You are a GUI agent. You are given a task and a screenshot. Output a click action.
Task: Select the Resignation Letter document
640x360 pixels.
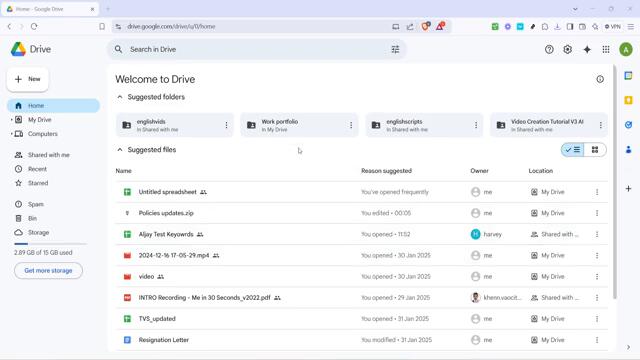362,340
